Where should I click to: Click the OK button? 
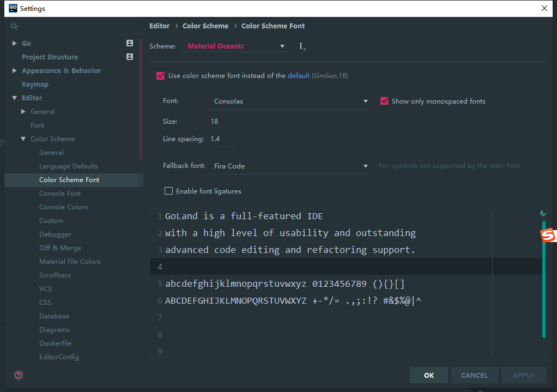point(428,375)
